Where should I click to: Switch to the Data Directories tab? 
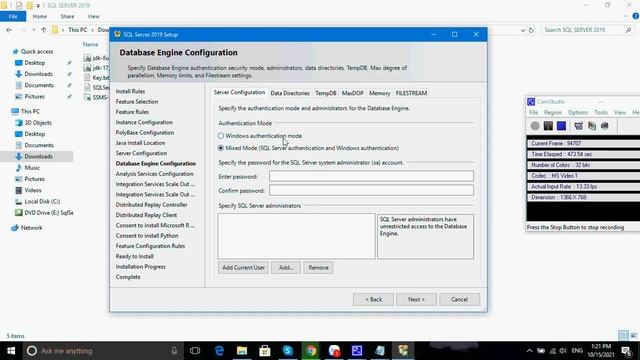point(290,93)
